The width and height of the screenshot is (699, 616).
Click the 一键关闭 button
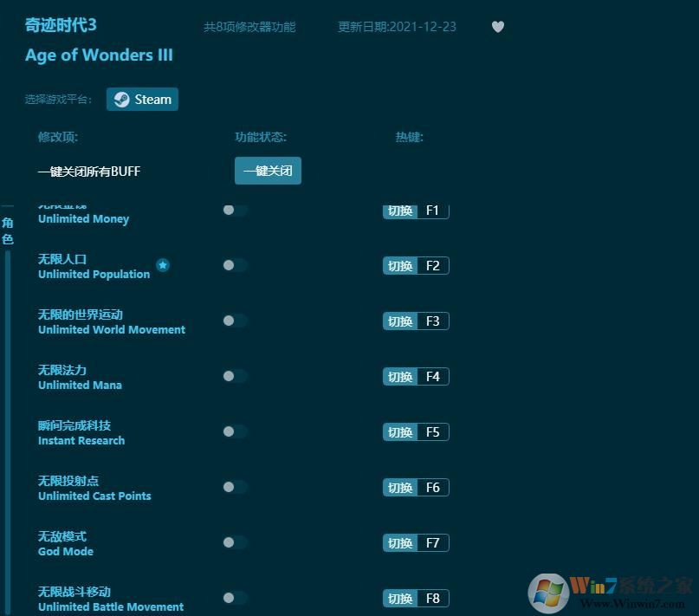coord(268,171)
